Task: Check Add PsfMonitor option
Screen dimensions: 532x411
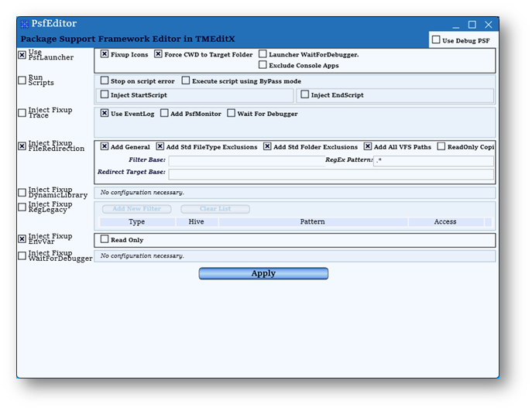Action: pyautogui.click(x=164, y=113)
